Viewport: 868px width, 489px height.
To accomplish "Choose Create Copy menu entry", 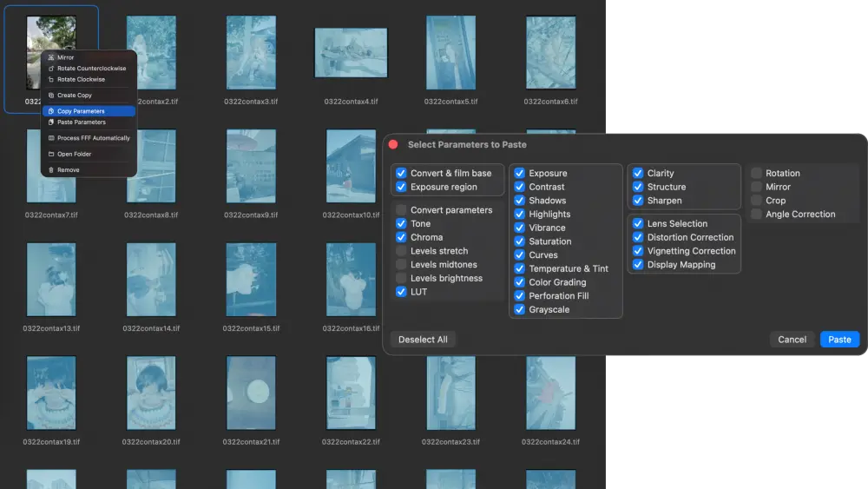I will click(x=89, y=96).
